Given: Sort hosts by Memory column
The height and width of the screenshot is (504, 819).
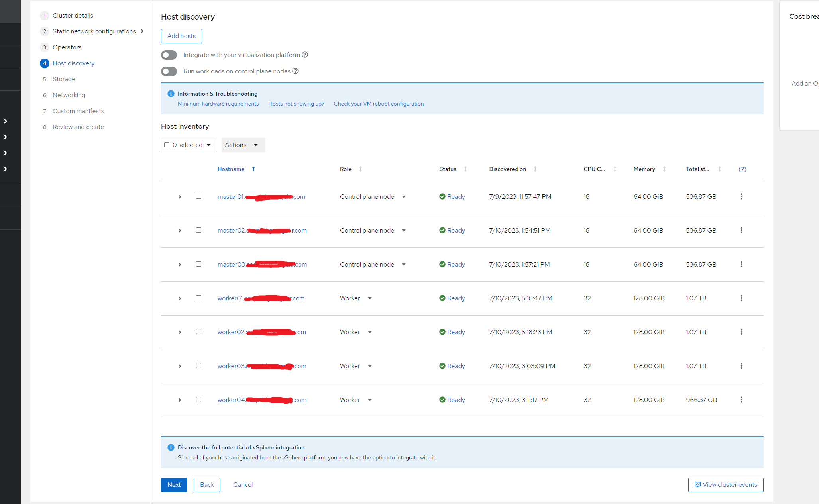Looking at the screenshot, I should click(664, 169).
